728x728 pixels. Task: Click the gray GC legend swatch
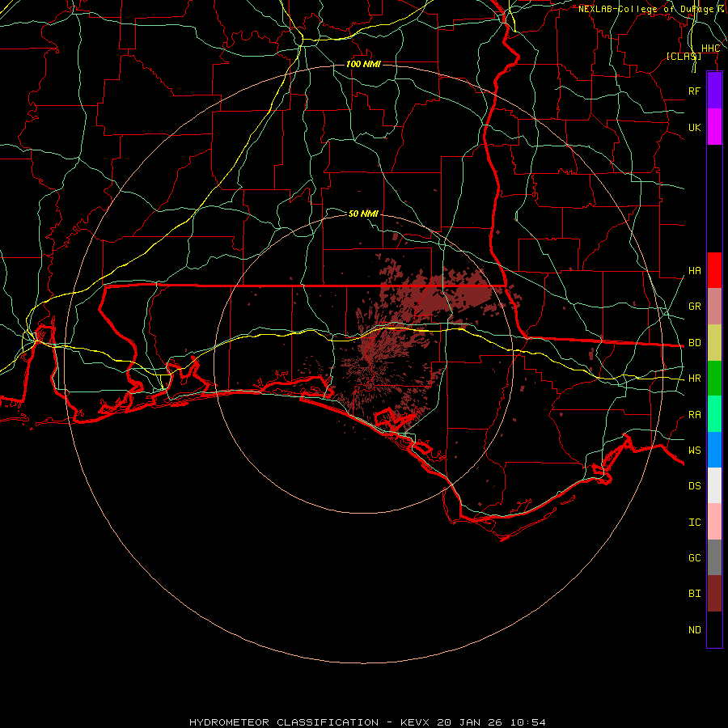tap(714, 557)
